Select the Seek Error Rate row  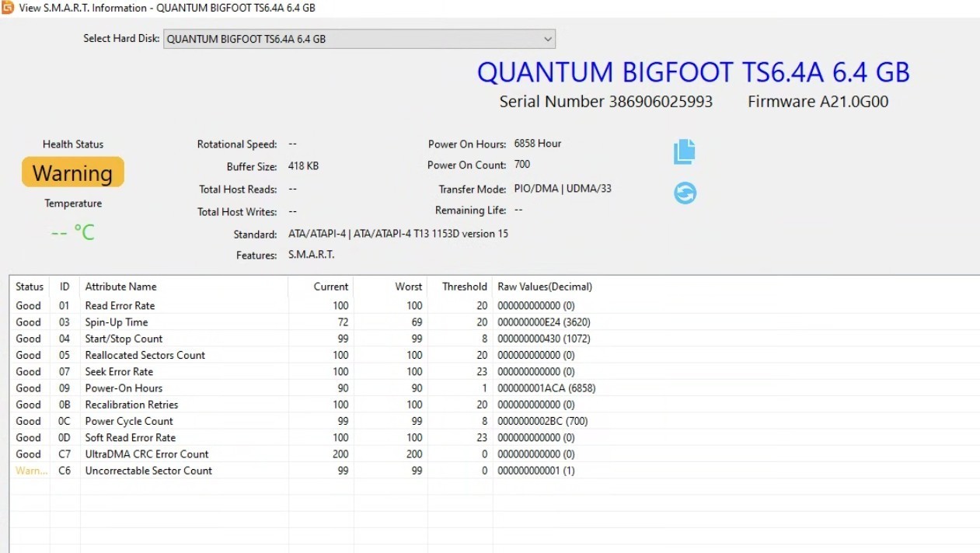[494, 371]
